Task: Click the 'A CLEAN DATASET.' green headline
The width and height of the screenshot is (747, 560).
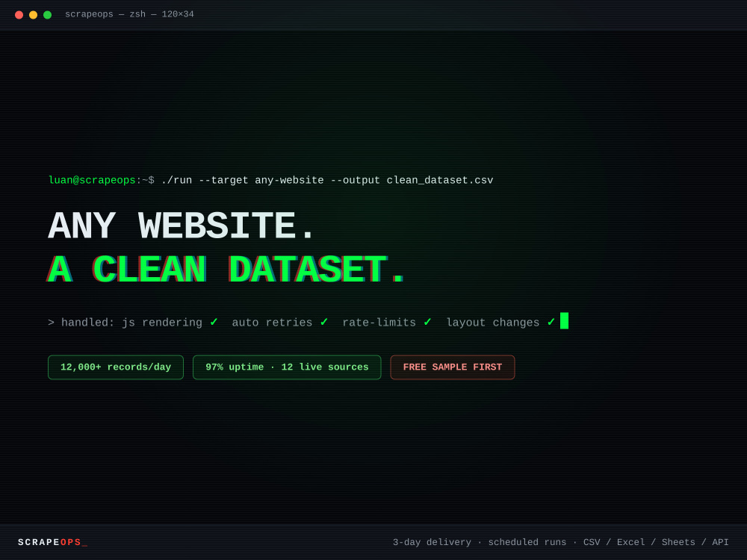Action: pos(226,270)
